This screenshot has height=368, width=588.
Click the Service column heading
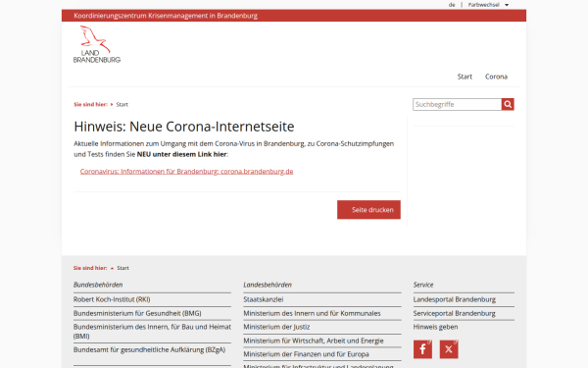423,285
